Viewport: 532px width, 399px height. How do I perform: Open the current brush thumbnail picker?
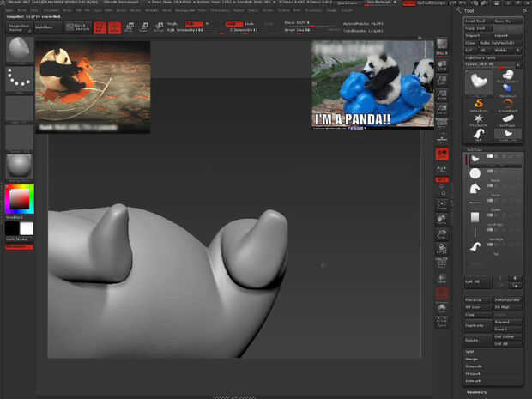tap(19, 51)
